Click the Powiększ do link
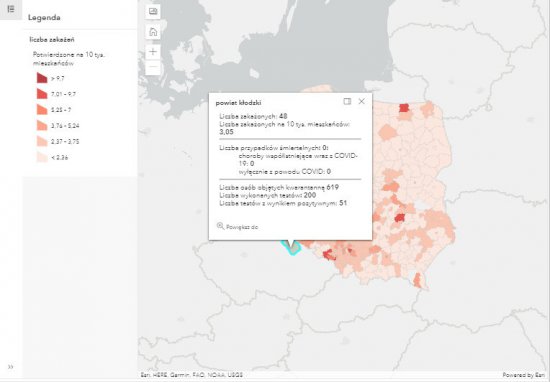The height and width of the screenshot is (382, 550). click(x=242, y=227)
